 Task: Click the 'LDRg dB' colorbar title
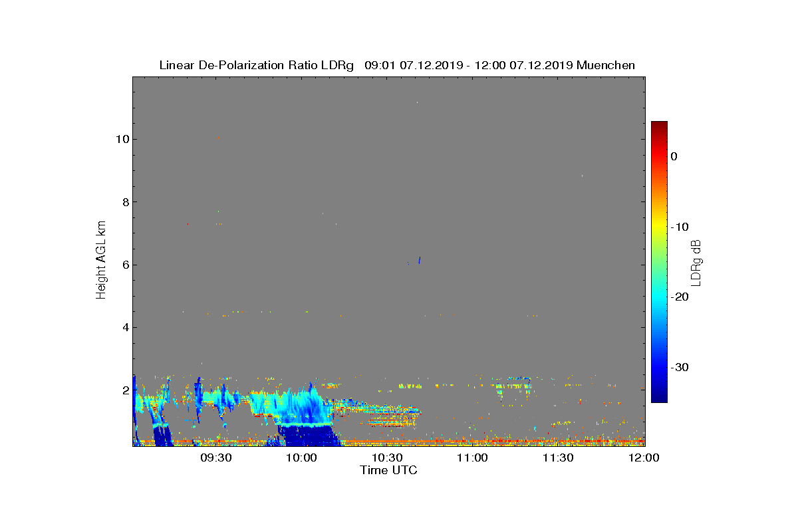tap(697, 262)
